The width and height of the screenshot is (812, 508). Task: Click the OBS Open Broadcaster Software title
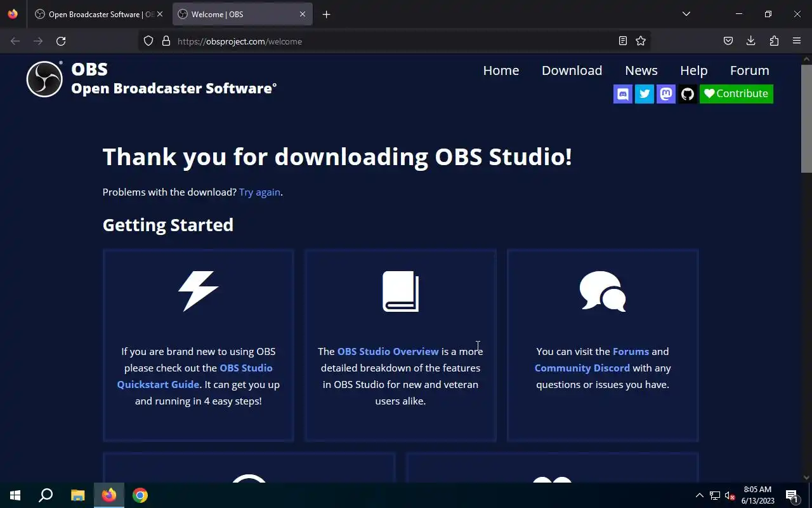pyautogui.click(x=174, y=79)
